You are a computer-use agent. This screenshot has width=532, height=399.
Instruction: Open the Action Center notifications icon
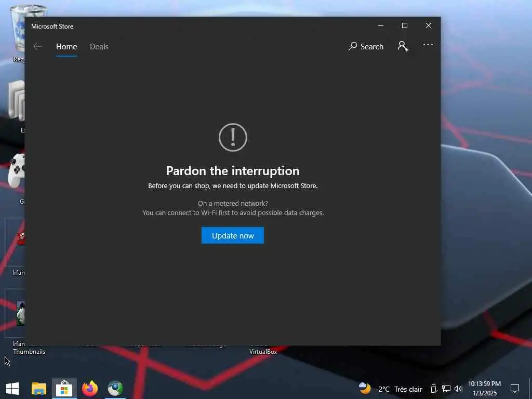point(515,389)
